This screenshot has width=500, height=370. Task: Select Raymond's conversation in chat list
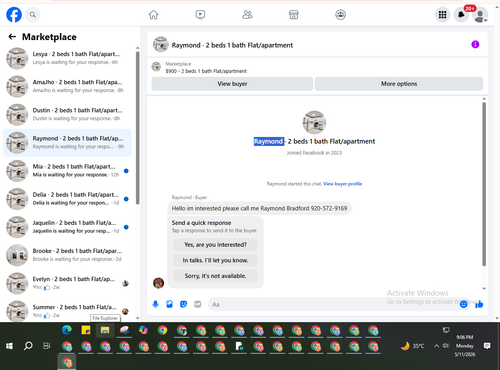pos(67,142)
